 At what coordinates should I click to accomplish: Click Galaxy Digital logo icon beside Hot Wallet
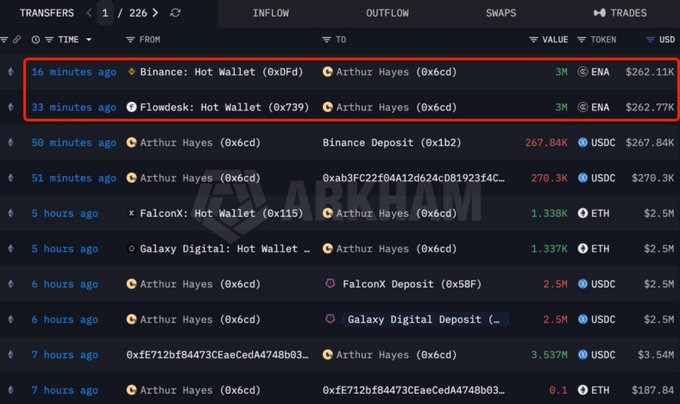(x=131, y=248)
